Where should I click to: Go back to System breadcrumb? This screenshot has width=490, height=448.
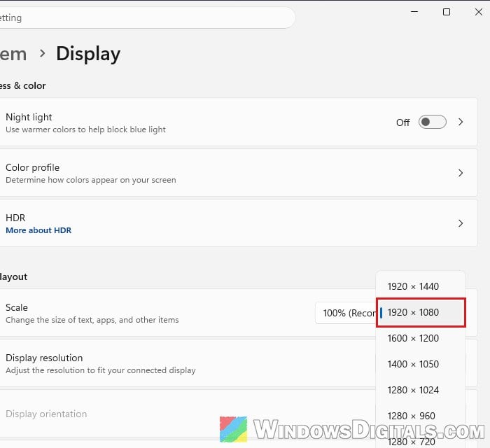(13, 54)
